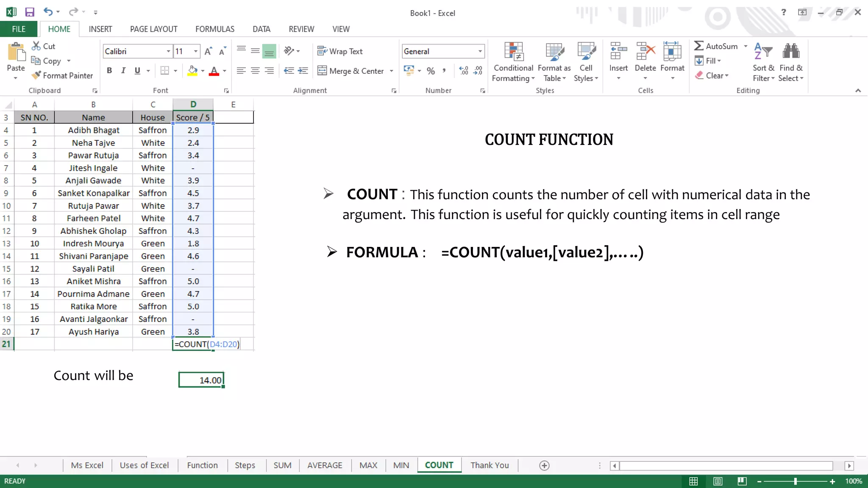Click the horizontal scrollbar right arrow
This screenshot has height=488, width=868.
[x=849, y=466]
